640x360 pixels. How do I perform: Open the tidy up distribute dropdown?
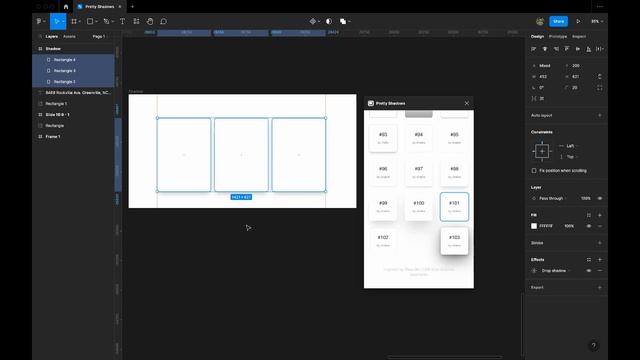click(x=600, y=49)
